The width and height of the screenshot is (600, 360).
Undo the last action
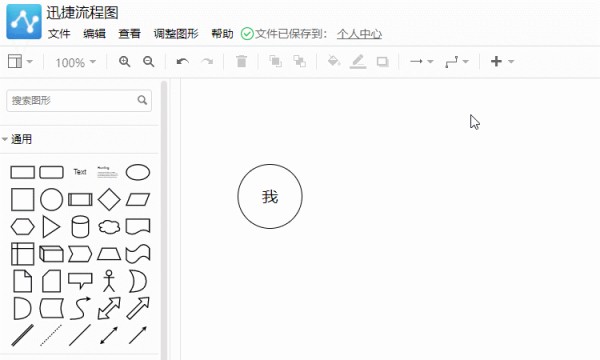click(x=183, y=61)
